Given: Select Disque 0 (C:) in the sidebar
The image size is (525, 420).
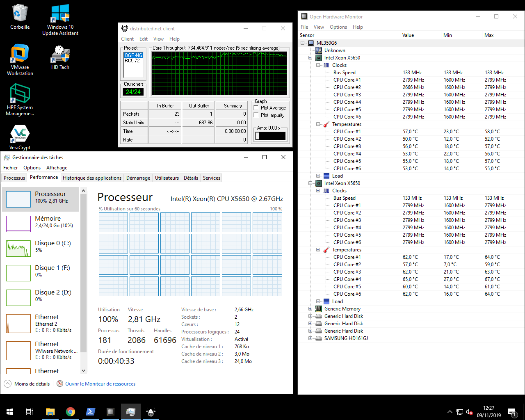Looking at the screenshot, I should coord(40,248).
